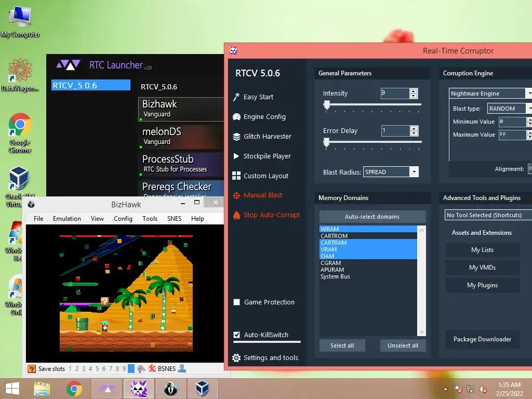The image size is (532, 399).
Task: Launch melonDS Vanguard from RTC Launcher
Action: pos(181,137)
